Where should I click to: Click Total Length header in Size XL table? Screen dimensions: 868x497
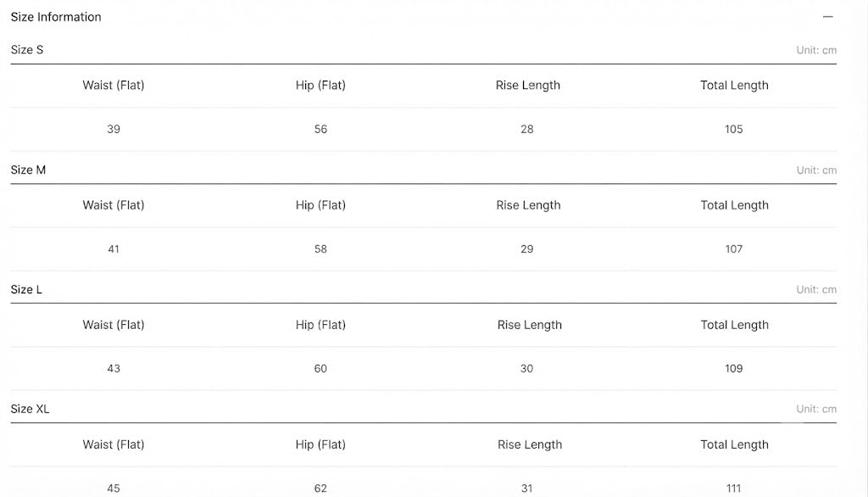coord(734,445)
